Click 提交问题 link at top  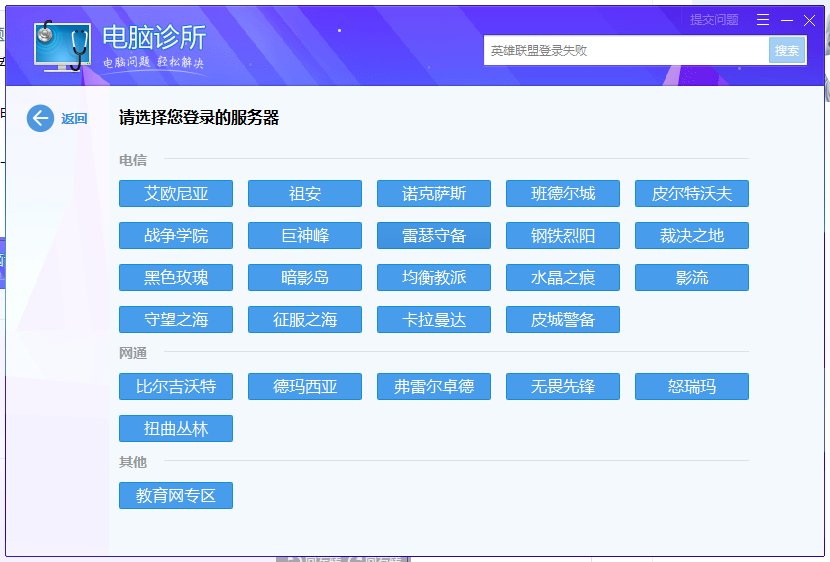714,20
